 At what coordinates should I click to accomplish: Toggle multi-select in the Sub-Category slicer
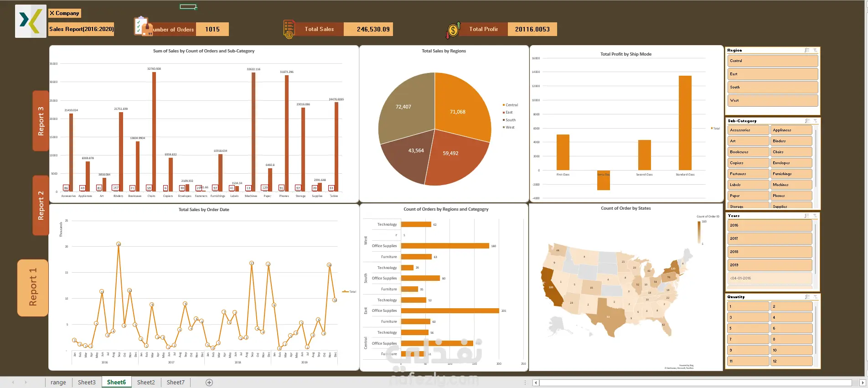807,121
